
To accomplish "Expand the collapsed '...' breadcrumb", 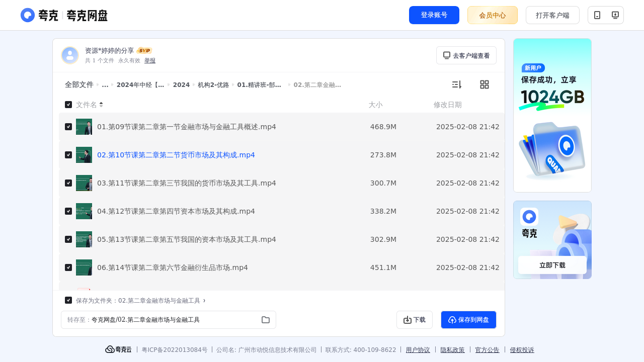I will [x=105, y=85].
